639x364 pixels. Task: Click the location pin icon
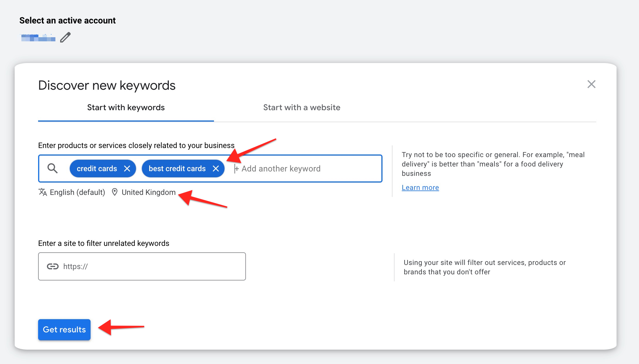(115, 192)
